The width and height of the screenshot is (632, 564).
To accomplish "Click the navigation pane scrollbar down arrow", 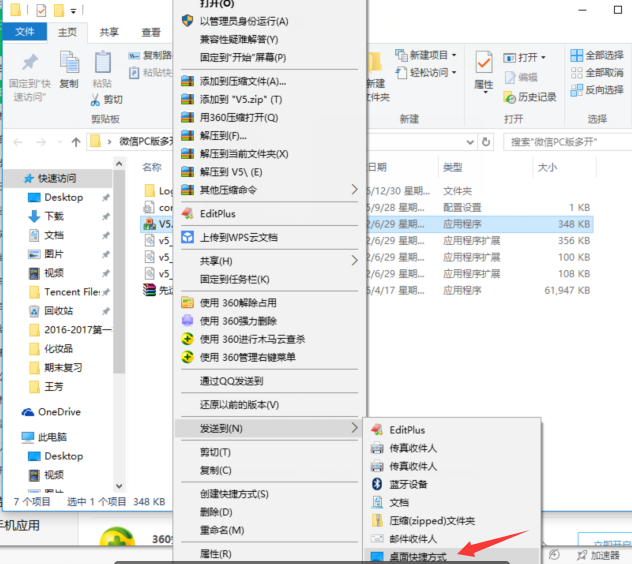I will [x=119, y=486].
